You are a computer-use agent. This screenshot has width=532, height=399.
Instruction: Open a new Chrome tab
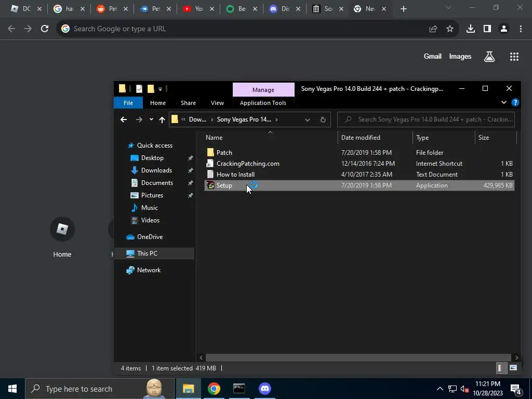click(403, 9)
